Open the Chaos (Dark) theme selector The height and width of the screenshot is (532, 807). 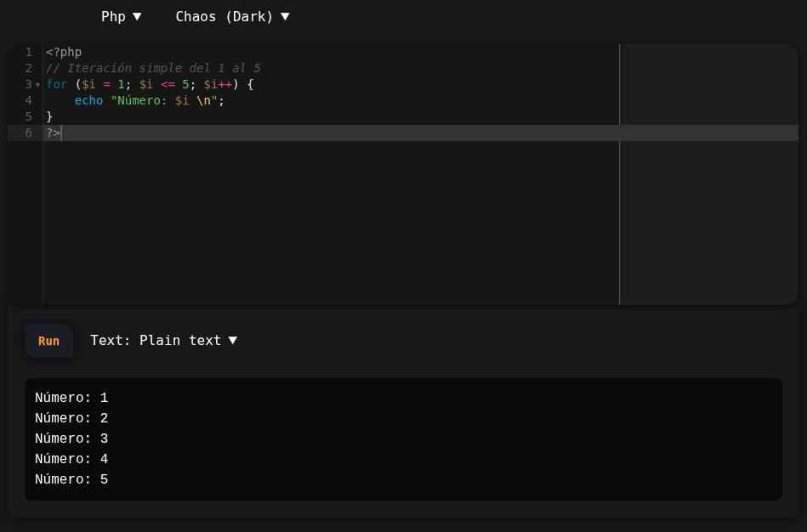[232, 16]
